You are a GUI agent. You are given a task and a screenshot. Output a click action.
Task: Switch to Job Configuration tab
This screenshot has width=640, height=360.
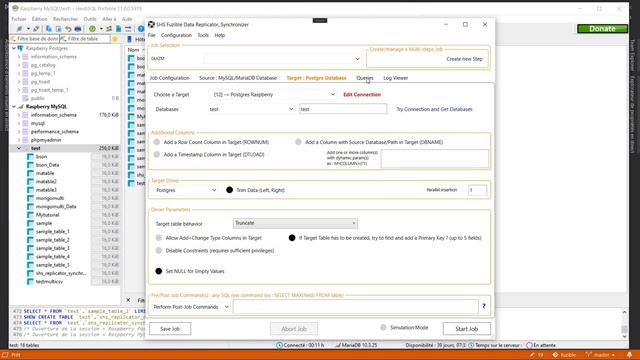point(169,78)
